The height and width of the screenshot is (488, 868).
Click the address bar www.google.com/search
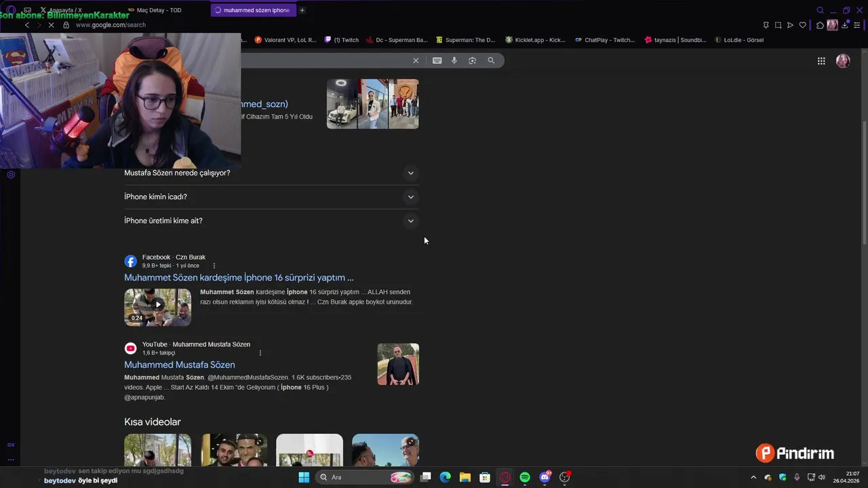(x=111, y=25)
